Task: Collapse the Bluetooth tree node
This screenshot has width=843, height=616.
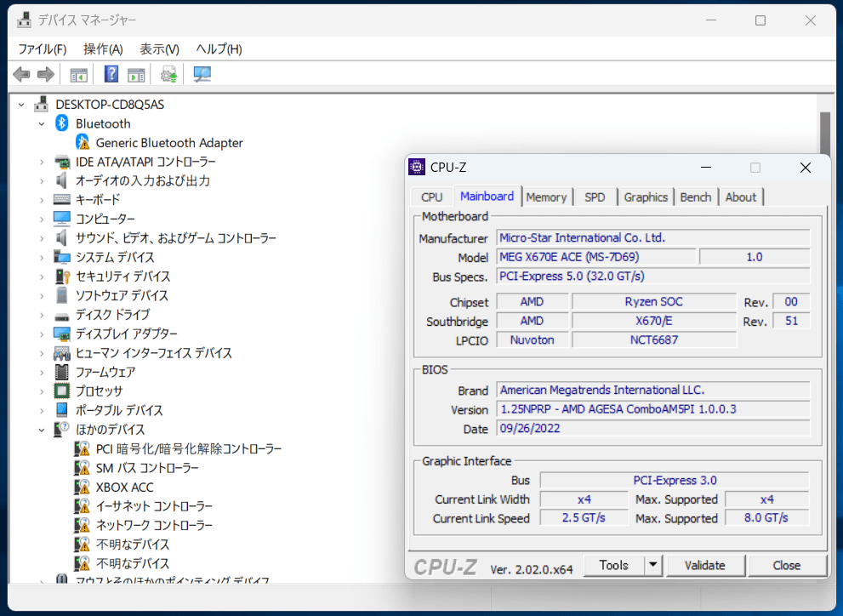Action: pyautogui.click(x=42, y=123)
